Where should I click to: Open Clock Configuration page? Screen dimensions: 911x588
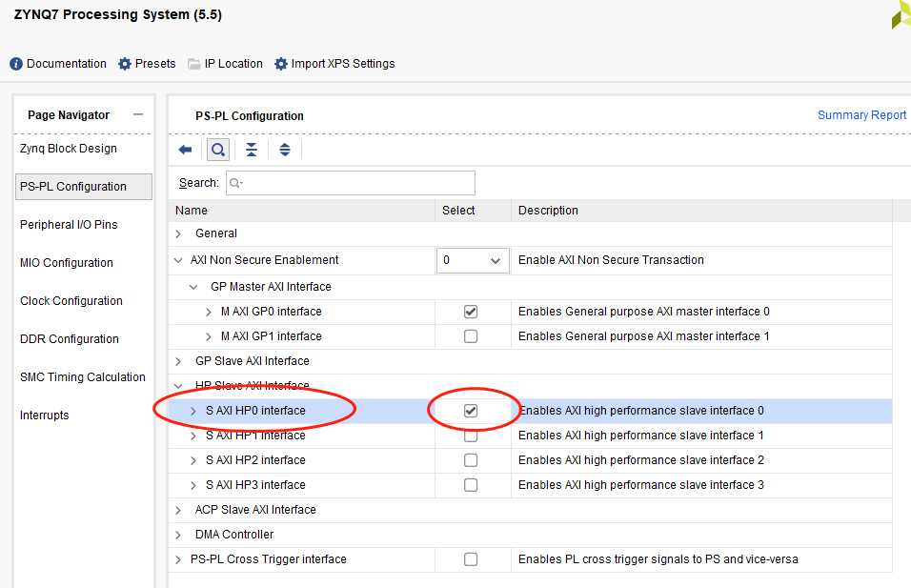(71, 301)
